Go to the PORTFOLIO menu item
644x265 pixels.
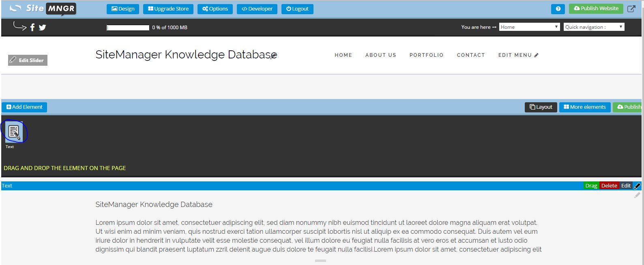pyautogui.click(x=427, y=55)
